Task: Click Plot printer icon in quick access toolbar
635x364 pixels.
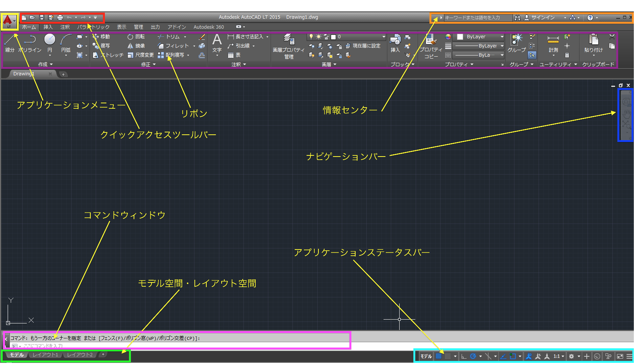Action: pos(60,18)
